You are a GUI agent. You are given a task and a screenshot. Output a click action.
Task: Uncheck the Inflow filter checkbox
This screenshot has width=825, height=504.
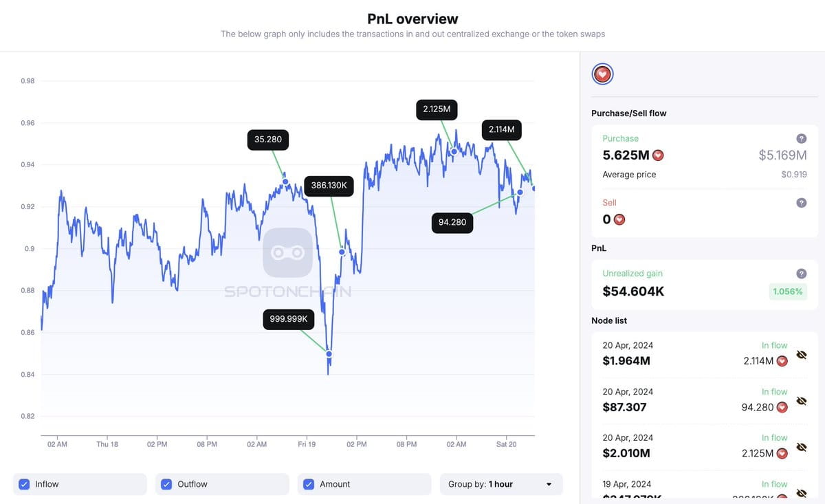click(23, 484)
